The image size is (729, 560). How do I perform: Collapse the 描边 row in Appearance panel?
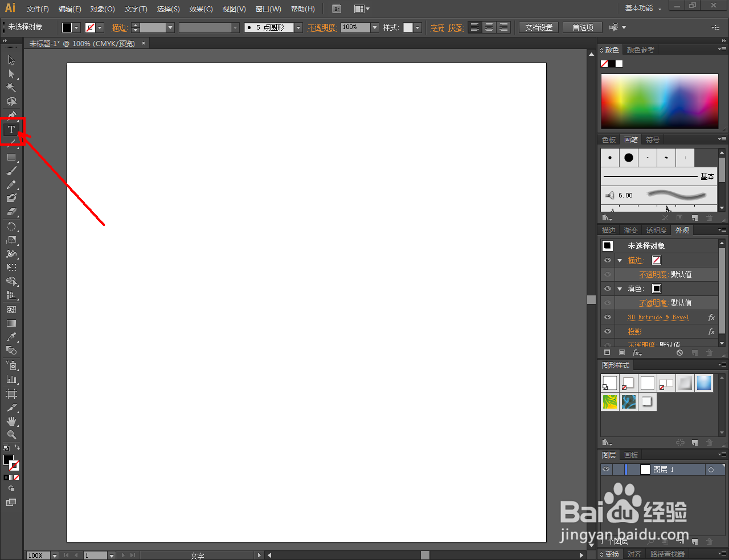tap(620, 260)
